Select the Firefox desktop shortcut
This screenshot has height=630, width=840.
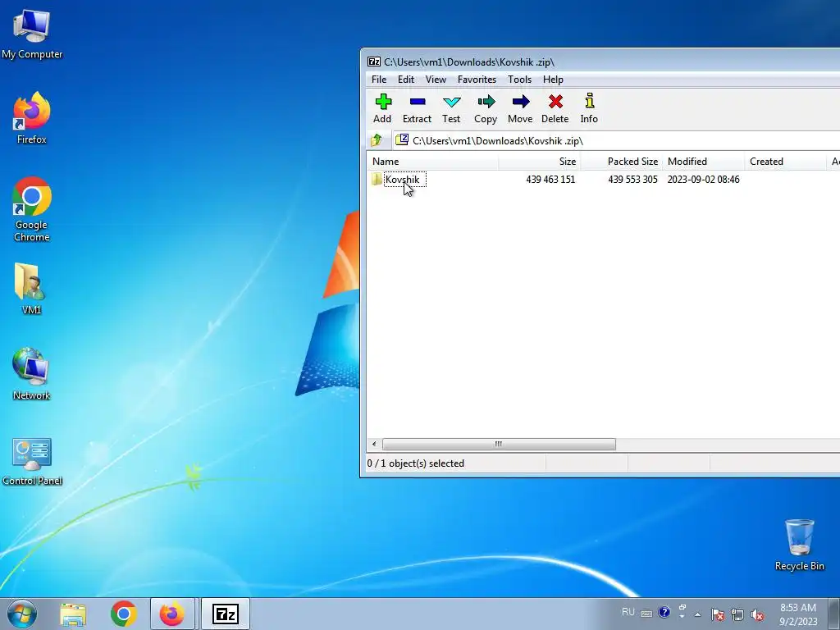coord(32,118)
